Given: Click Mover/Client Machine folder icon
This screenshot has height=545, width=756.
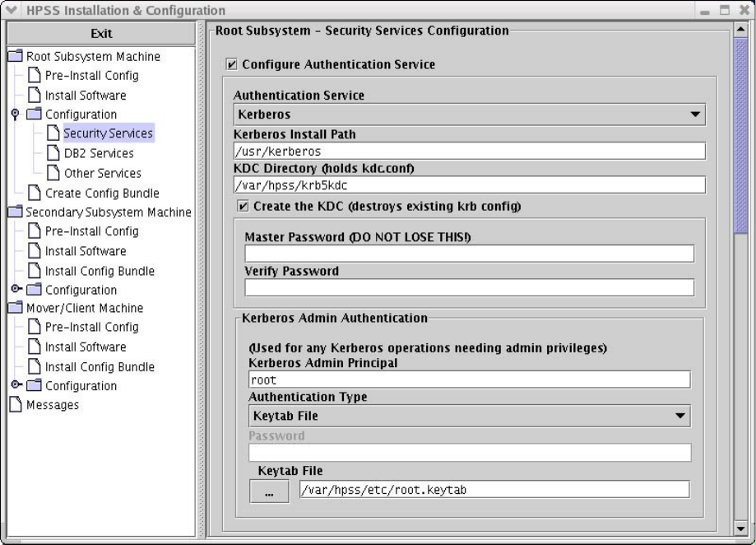Looking at the screenshot, I should (x=16, y=308).
